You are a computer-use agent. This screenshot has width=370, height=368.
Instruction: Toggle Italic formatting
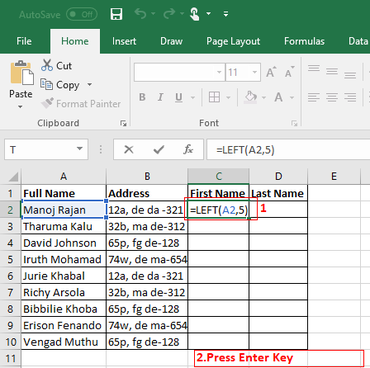(x=160, y=97)
